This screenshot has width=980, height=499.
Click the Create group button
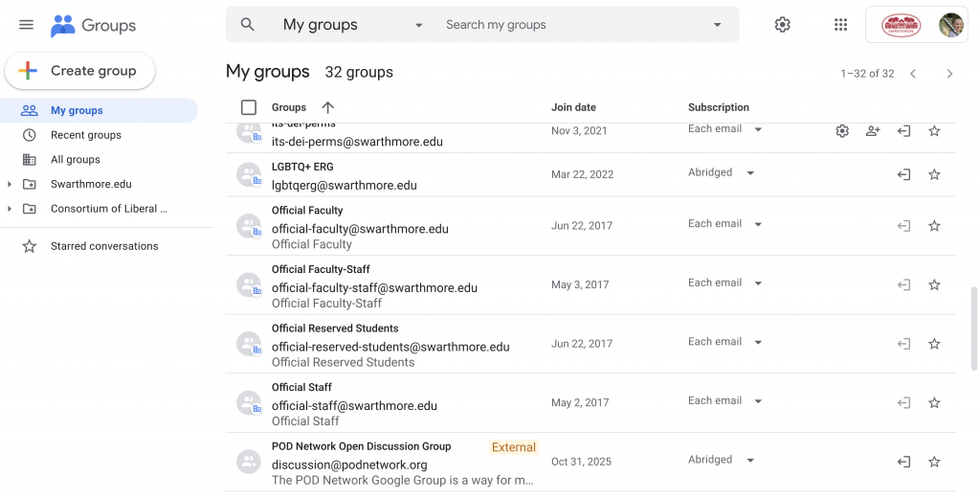[79, 71]
